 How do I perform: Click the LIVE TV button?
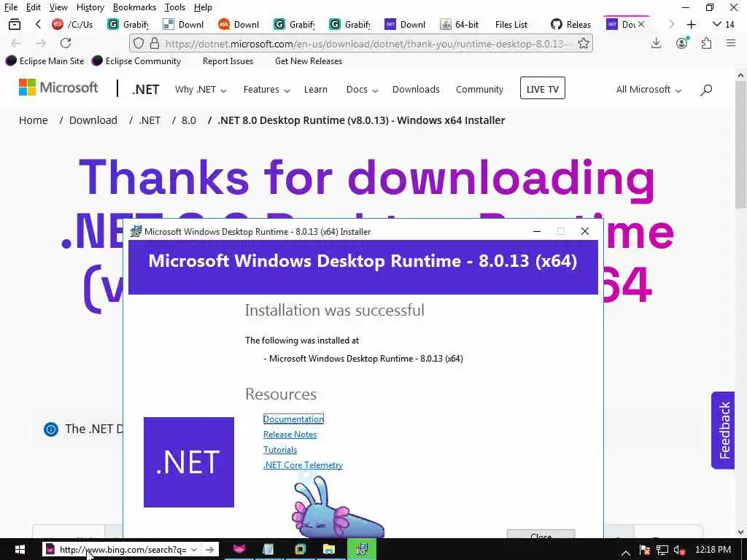click(542, 88)
